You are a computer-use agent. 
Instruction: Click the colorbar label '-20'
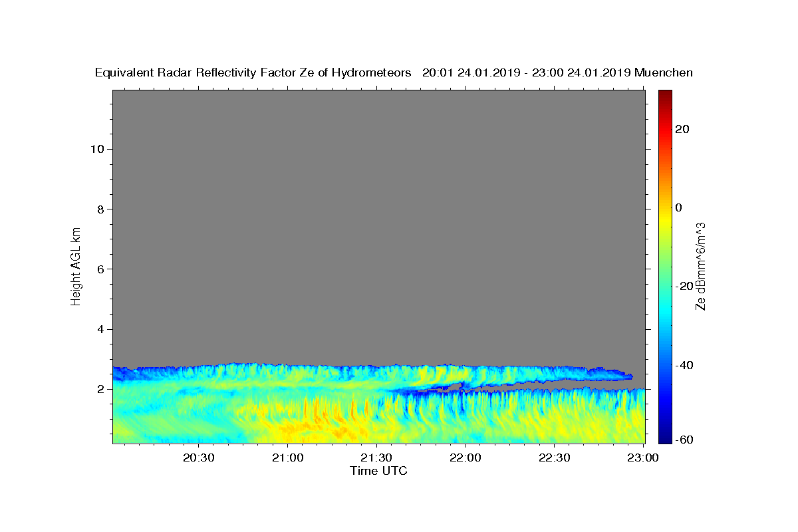tap(684, 286)
